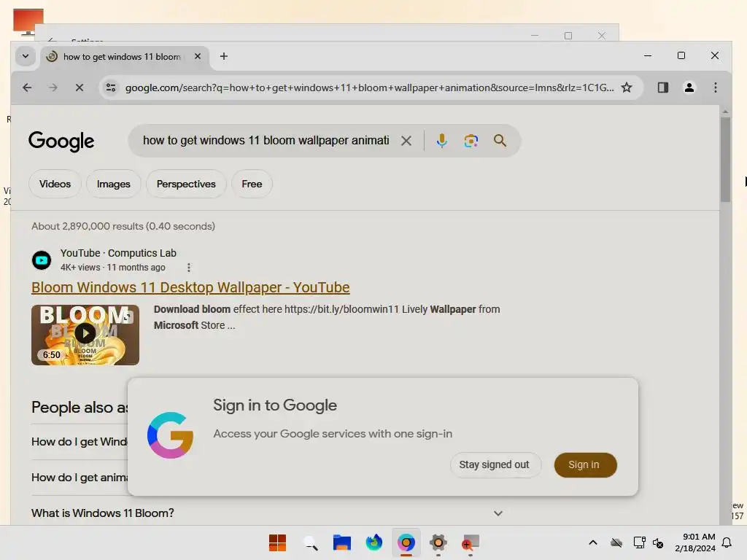Open tab search dropdown arrow
This screenshot has height=560, width=747.
[x=26, y=56]
